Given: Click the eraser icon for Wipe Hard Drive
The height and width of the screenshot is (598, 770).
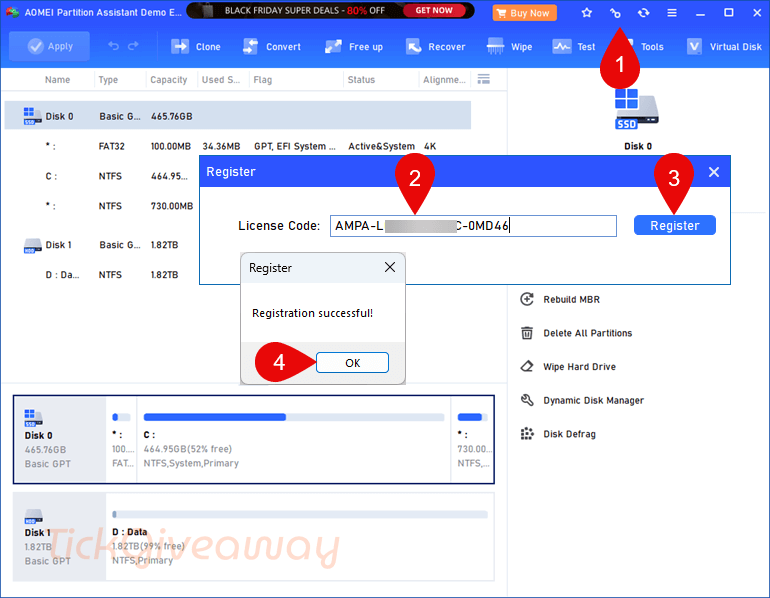Looking at the screenshot, I should [x=527, y=366].
